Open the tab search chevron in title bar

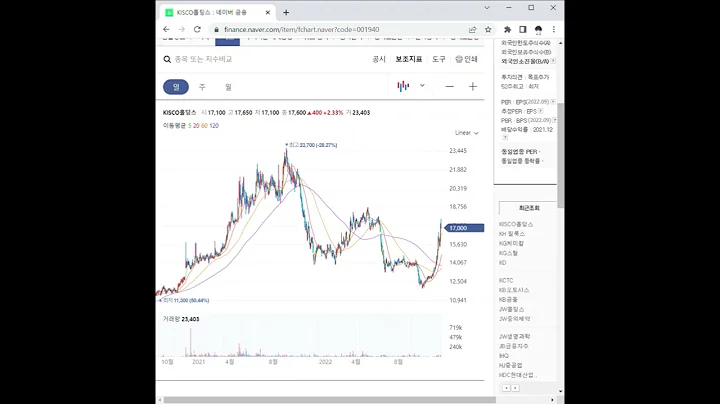(487, 7)
